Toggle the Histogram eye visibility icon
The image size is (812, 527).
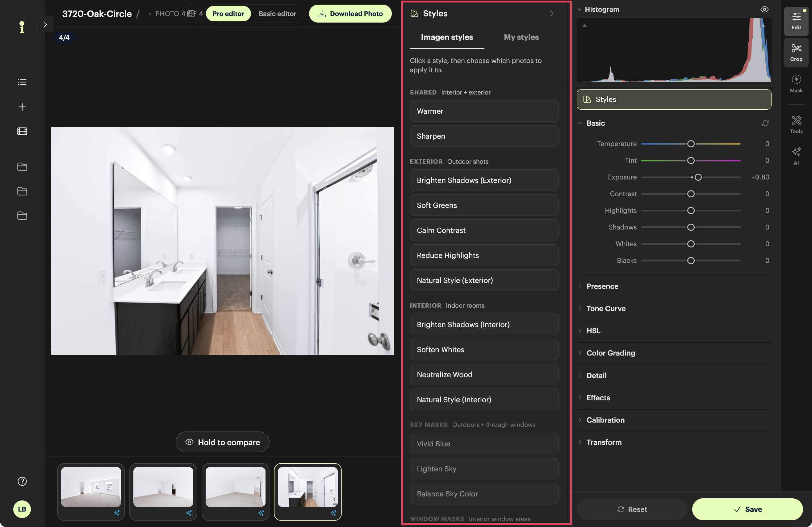(764, 9)
